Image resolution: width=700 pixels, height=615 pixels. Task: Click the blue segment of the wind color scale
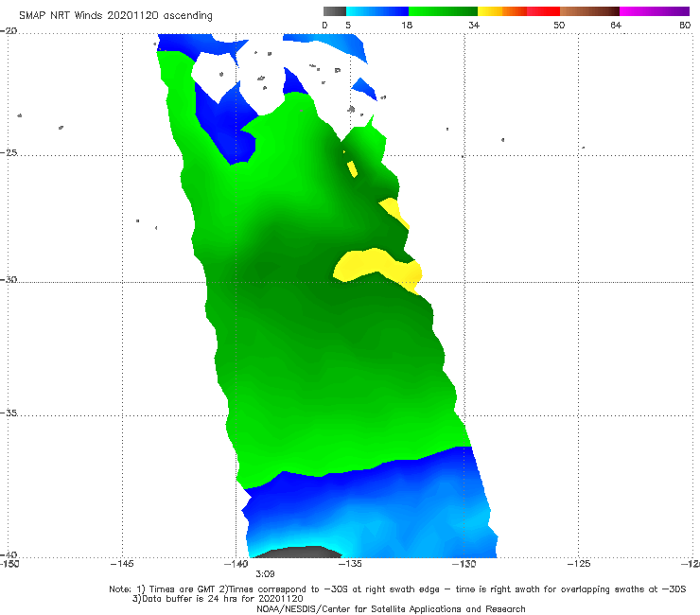377,11
